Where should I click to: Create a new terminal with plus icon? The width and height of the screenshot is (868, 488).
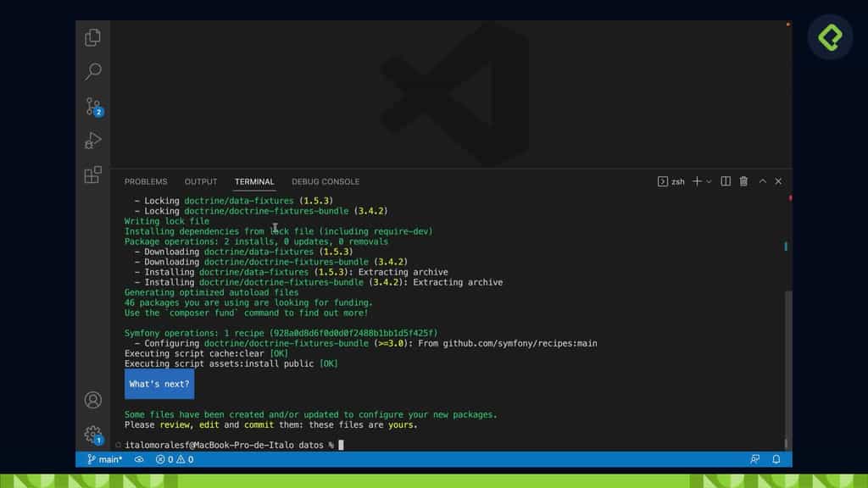[x=697, y=181]
